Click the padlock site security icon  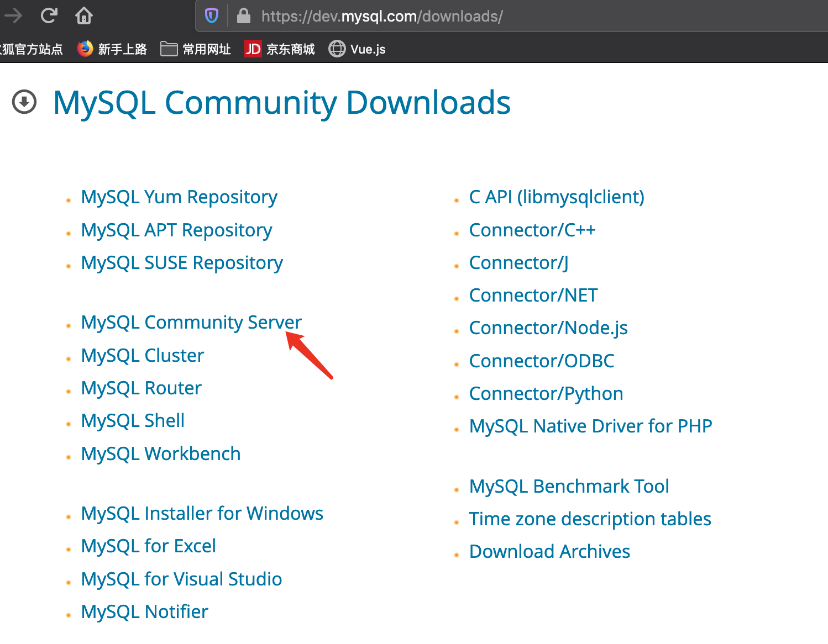tap(243, 16)
